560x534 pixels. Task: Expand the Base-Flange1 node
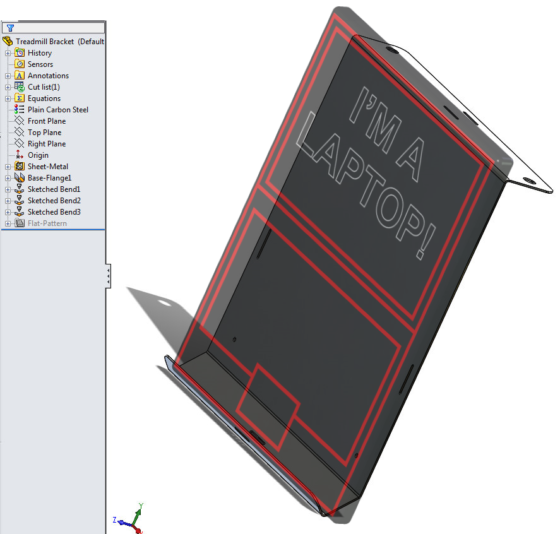click(8, 178)
